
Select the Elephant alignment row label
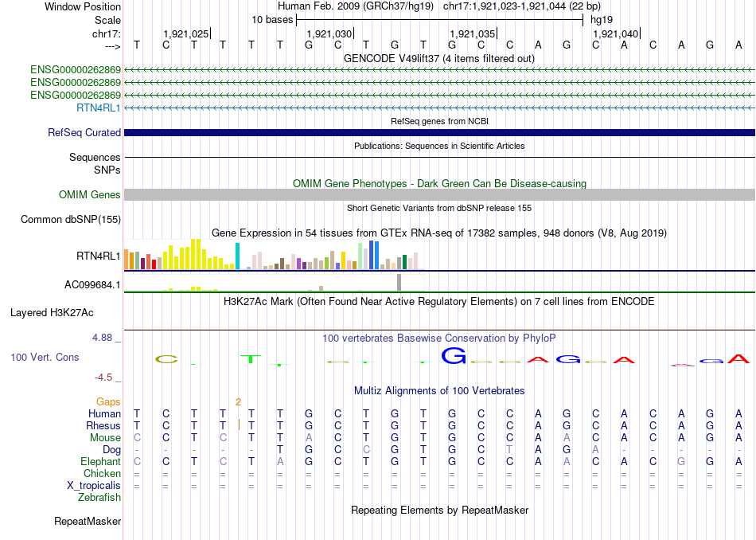(x=100, y=461)
